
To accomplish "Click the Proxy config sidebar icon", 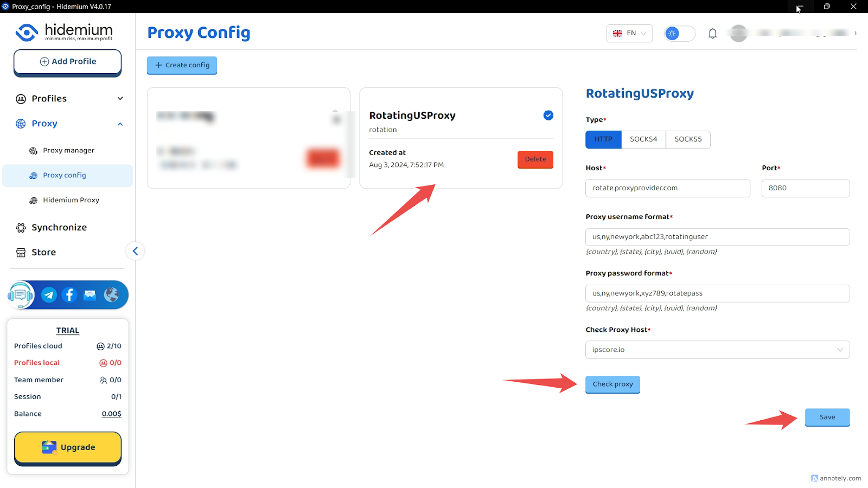I will click(33, 176).
